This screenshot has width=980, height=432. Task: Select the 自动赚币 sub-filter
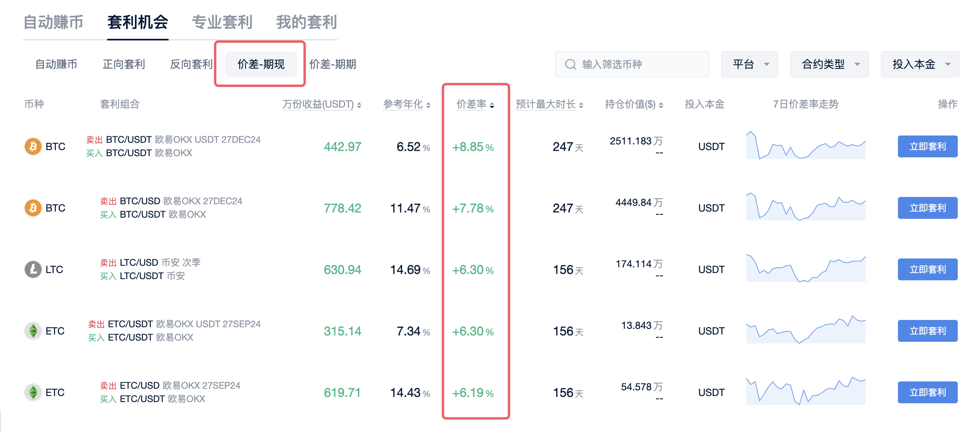(x=56, y=64)
